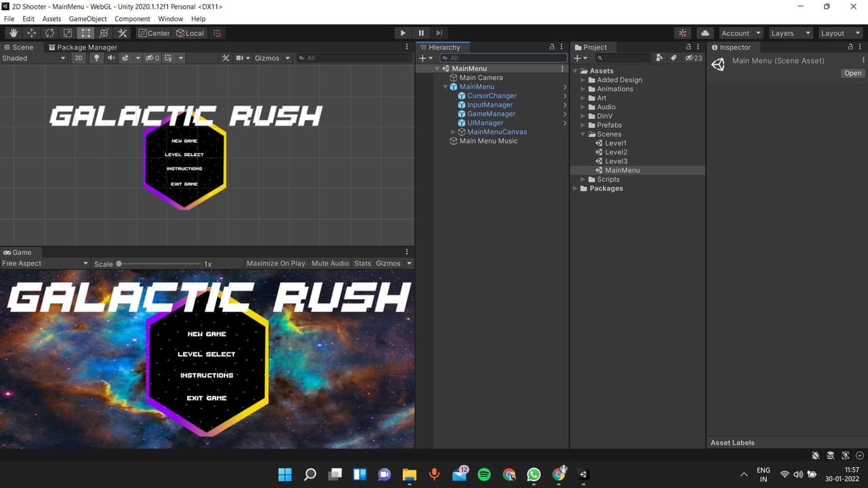The width and height of the screenshot is (868, 488).
Task: Expand the Scripts folder
Action: [583, 180]
